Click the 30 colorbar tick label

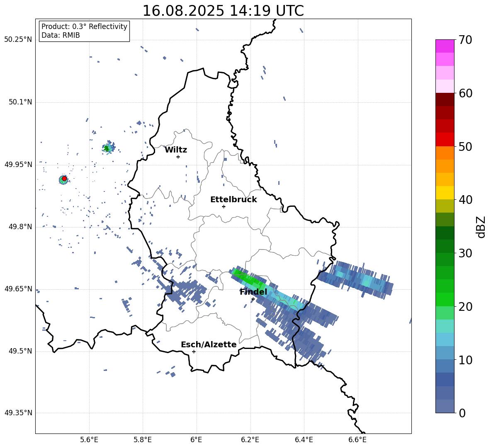tap(466, 253)
